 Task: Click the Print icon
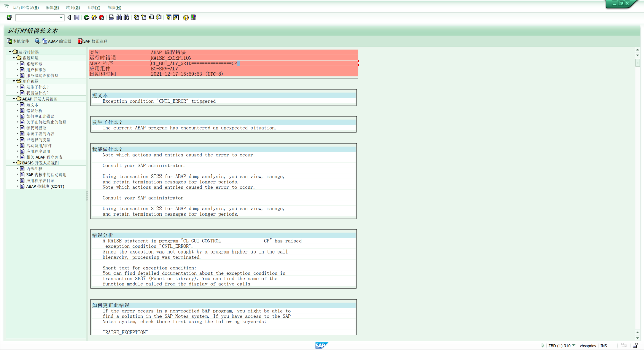point(111,17)
